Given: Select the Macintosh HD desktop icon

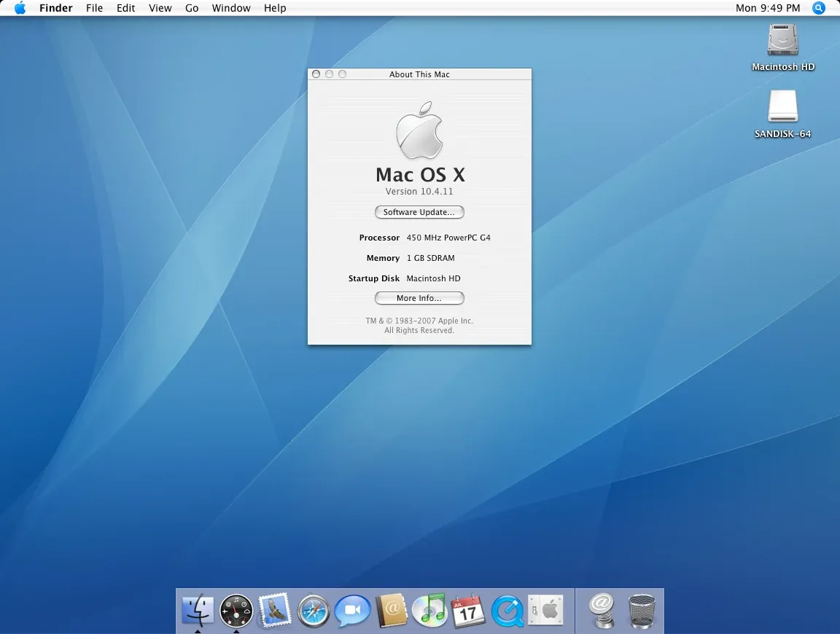Looking at the screenshot, I should pyautogui.click(x=782, y=47).
